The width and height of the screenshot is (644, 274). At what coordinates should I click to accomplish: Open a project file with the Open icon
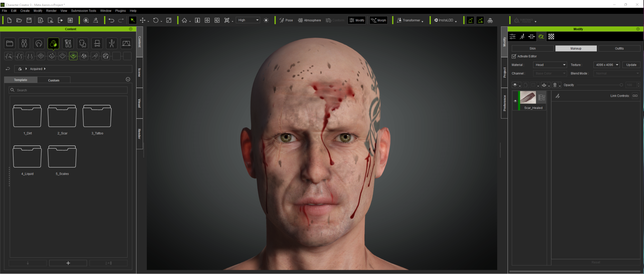[19, 20]
